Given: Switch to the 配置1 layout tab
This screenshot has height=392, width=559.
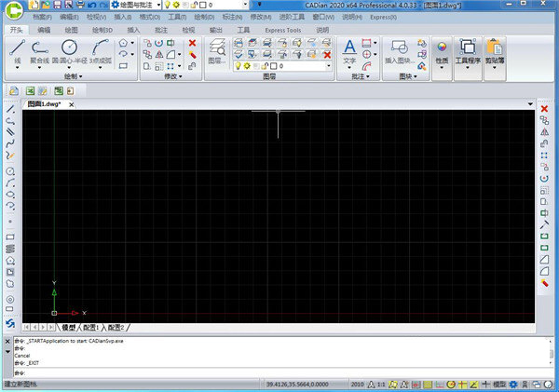Looking at the screenshot, I should [x=91, y=328].
